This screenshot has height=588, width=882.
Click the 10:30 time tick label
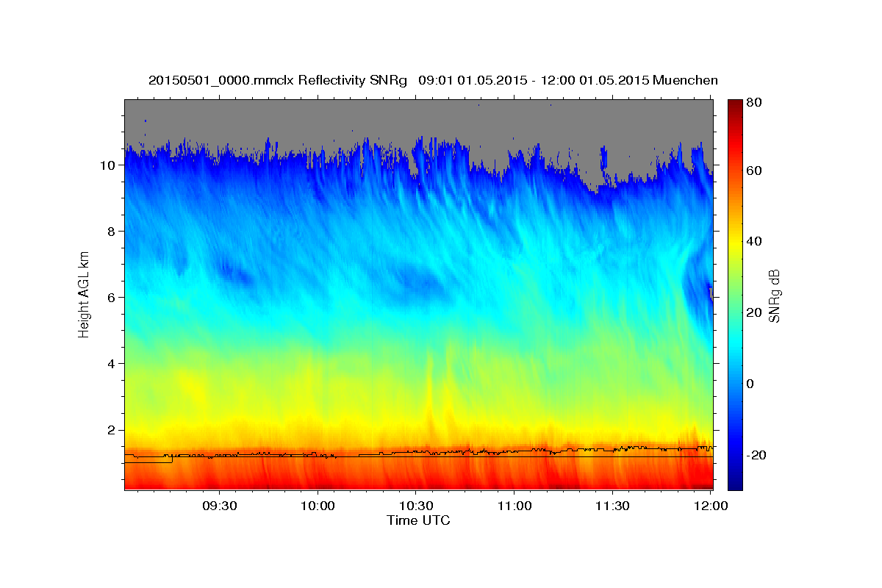416,507
